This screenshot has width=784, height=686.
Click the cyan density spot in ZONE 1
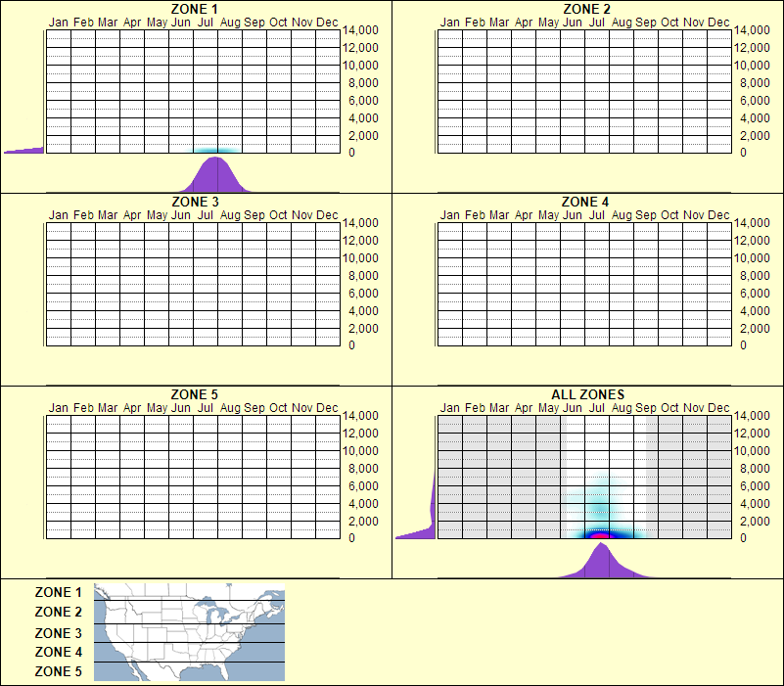click(213, 148)
